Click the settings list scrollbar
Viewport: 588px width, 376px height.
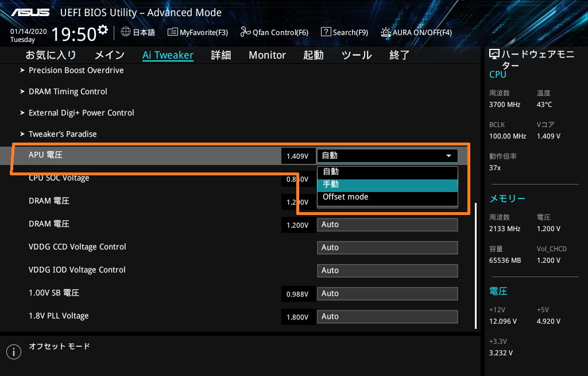click(x=476, y=266)
